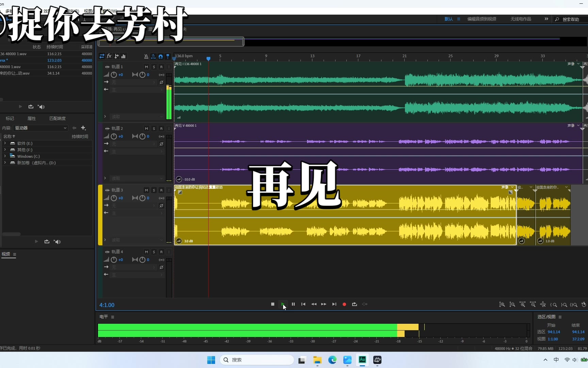Click the fx effects view icon
Screen dimensions: 588x368
(109, 56)
